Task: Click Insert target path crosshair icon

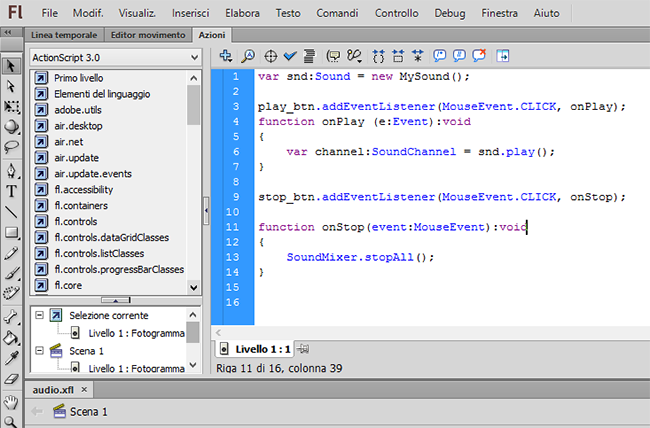Action: pyautogui.click(x=270, y=56)
